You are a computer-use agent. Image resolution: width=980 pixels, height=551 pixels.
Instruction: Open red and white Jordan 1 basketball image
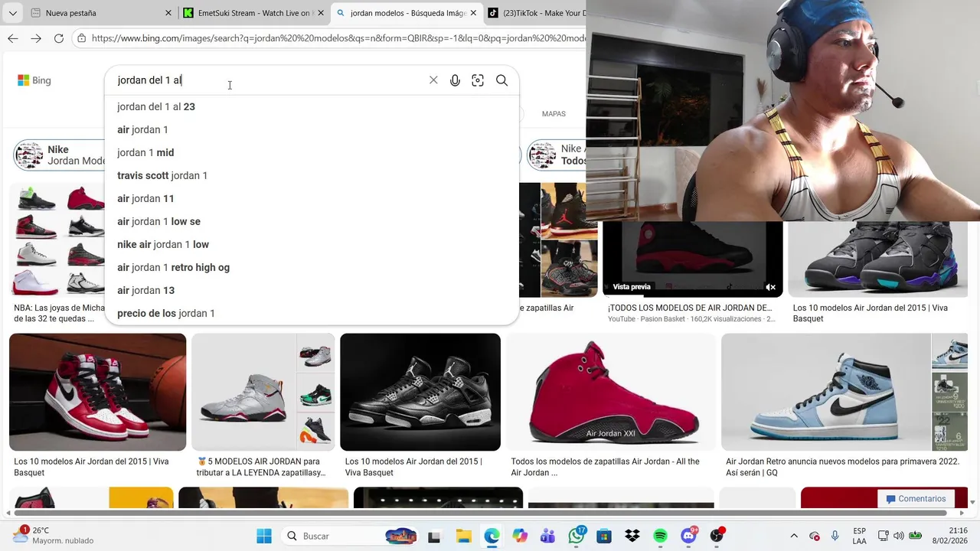pos(97,392)
